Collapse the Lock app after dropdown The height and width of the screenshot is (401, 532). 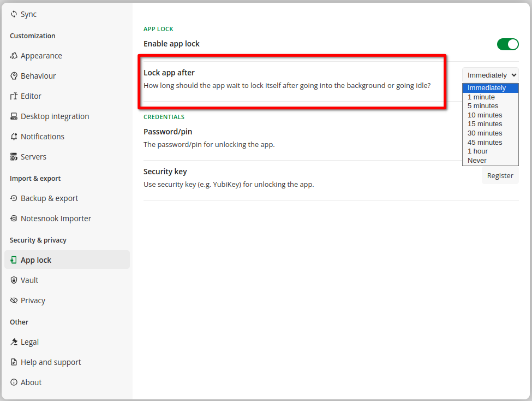[490, 75]
